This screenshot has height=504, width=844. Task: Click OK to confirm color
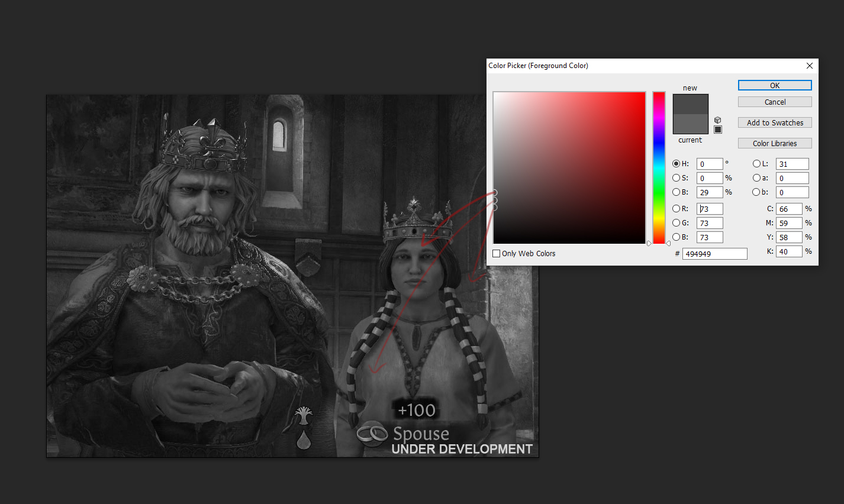click(x=775, y=86)
